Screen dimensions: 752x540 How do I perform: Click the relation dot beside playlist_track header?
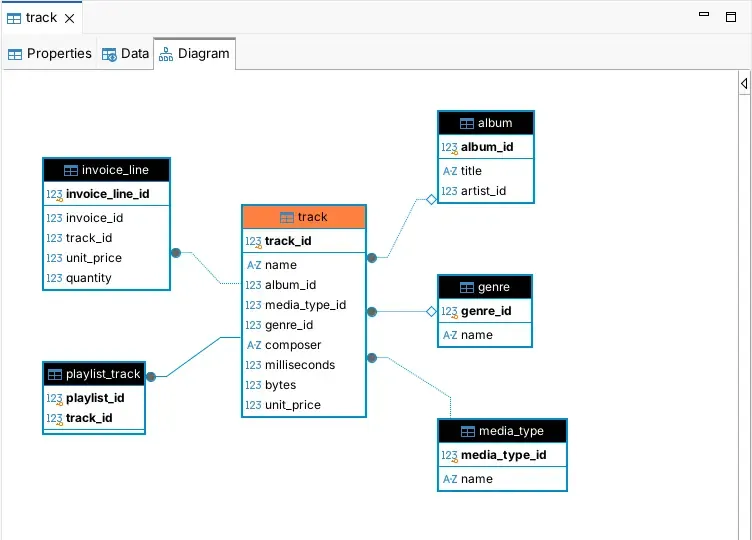click(151, 376)
